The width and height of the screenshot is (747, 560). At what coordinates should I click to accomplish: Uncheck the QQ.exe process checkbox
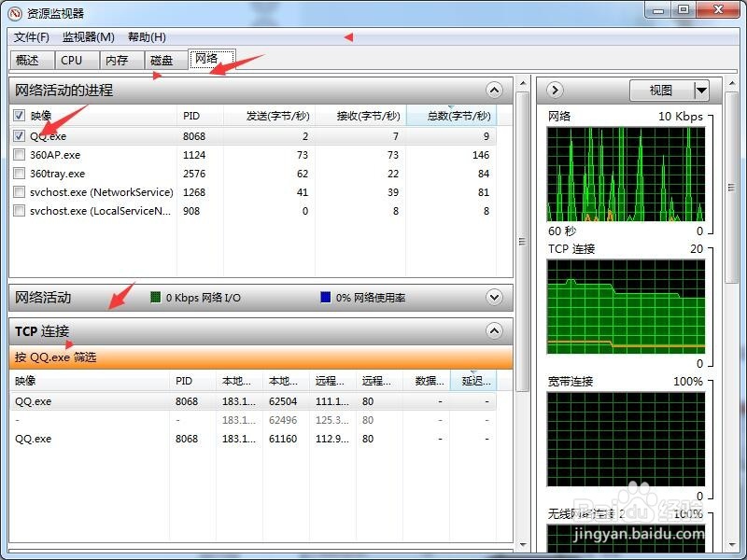pos(19,135)
